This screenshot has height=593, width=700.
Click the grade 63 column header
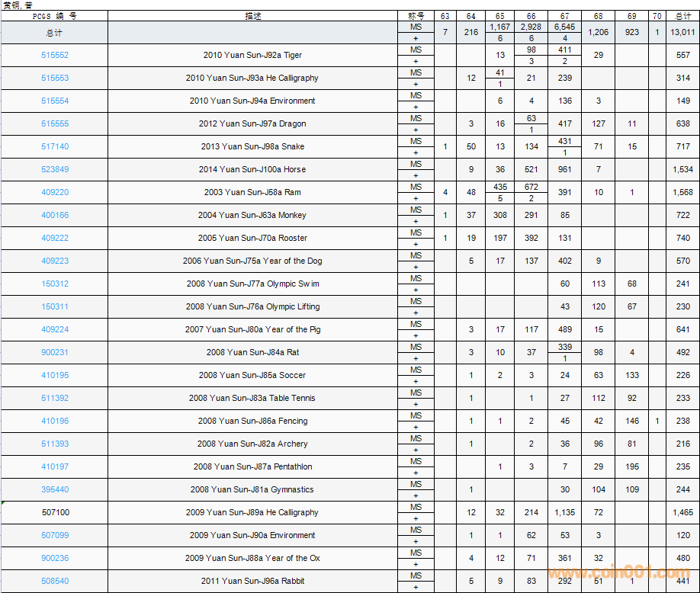click(445, 16)
